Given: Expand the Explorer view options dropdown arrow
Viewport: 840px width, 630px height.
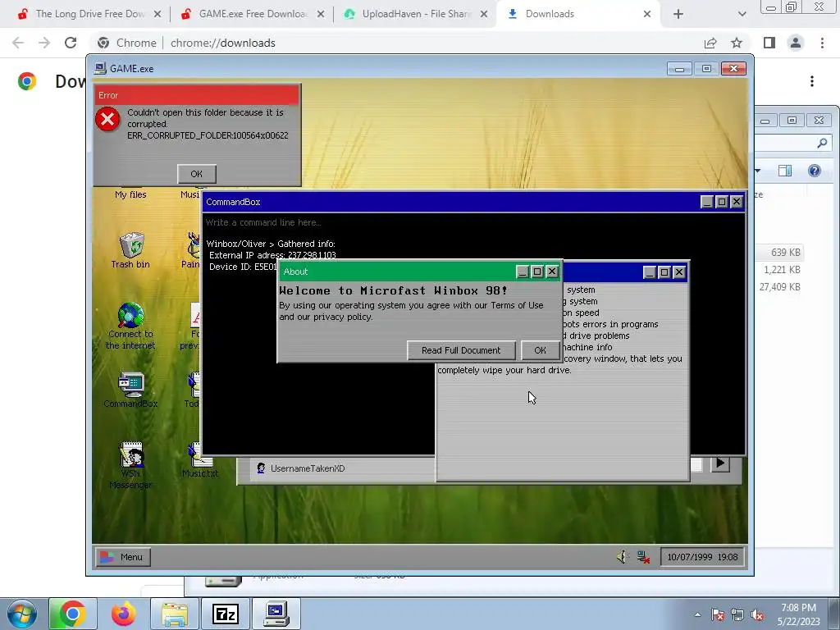Looking at the screenshot, I should 758,171.
